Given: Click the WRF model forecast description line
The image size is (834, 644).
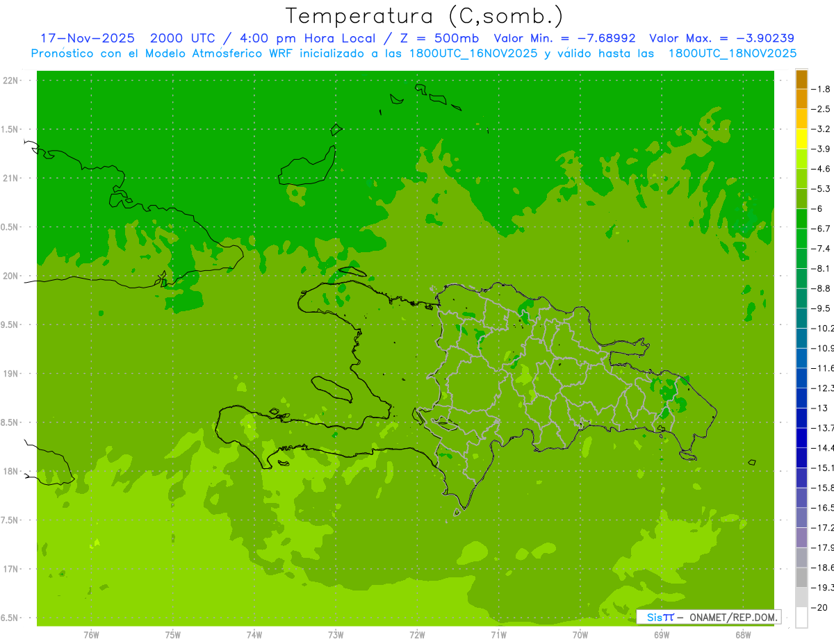Looking at the screenshot, I should (414, 53).
